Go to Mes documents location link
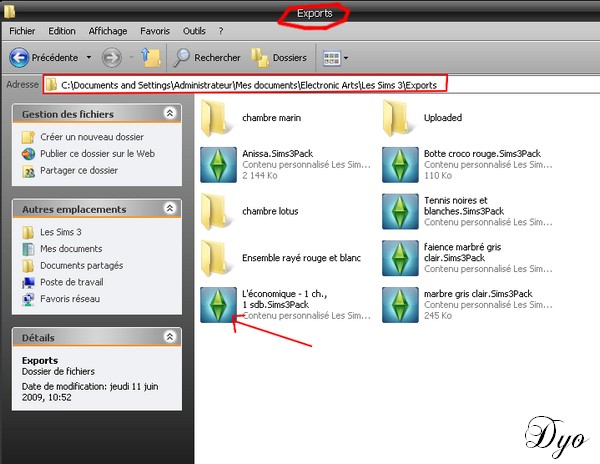Image resolution: width=600 pixels, height=464 pixels. 71,249
